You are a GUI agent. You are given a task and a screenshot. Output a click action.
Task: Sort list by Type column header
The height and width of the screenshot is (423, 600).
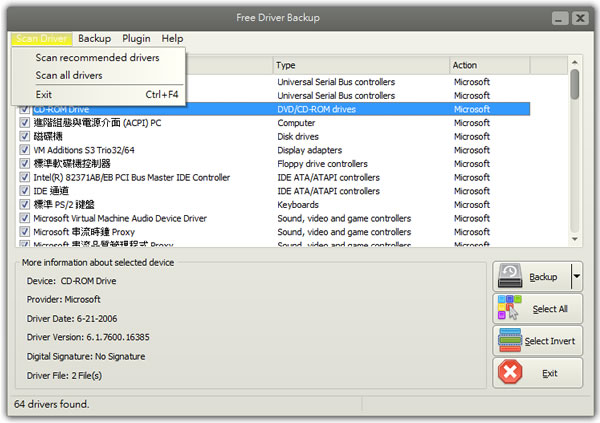[360, 65]
